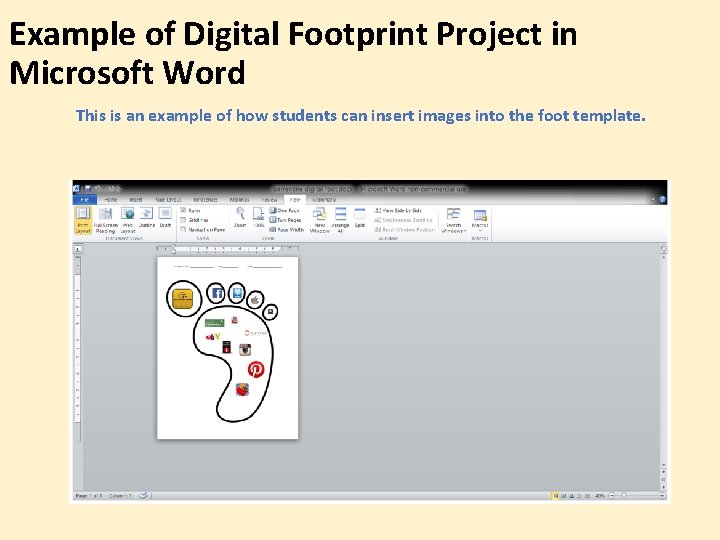Click the view ruler button above scrollbar

point(663,249)
